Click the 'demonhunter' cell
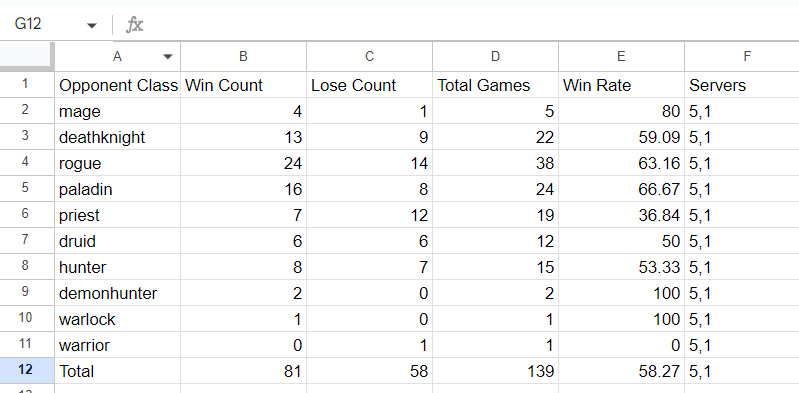Viewport: 799px width, 393px height. tap(118, 293)
